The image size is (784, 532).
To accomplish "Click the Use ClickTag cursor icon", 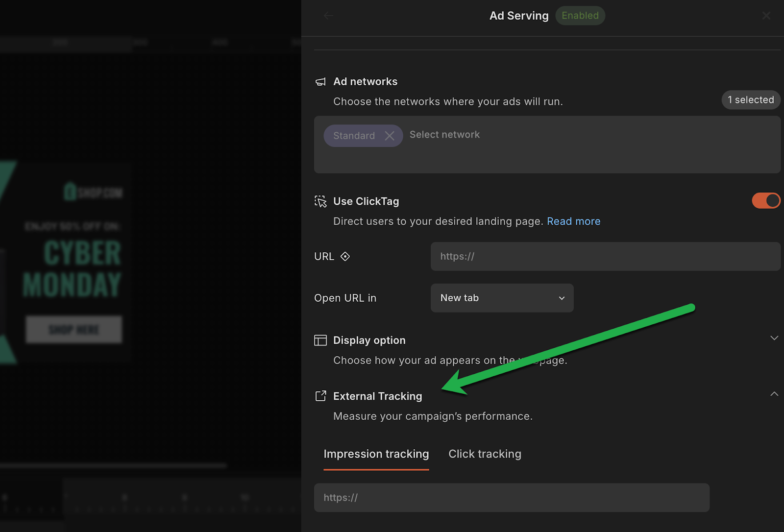I will (320, 201).
